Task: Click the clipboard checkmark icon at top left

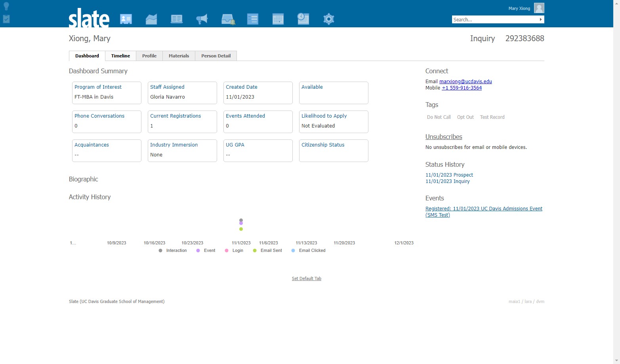Action: 6,19
